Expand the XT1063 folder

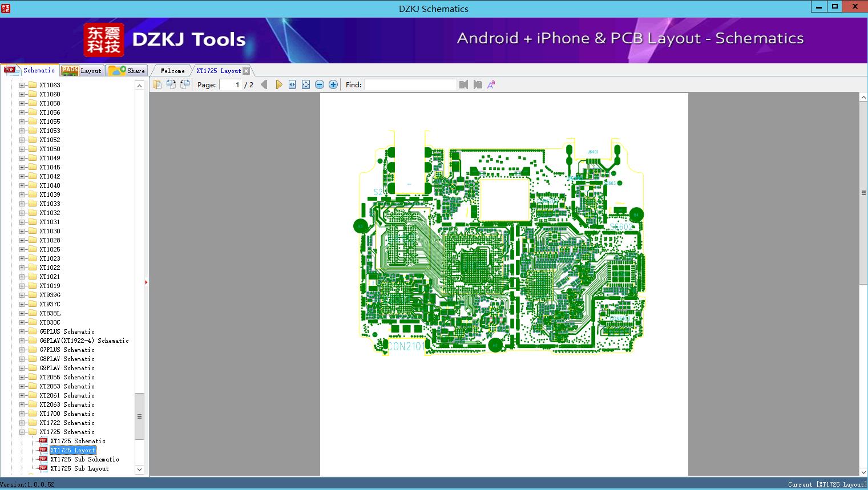click(22, 85)
